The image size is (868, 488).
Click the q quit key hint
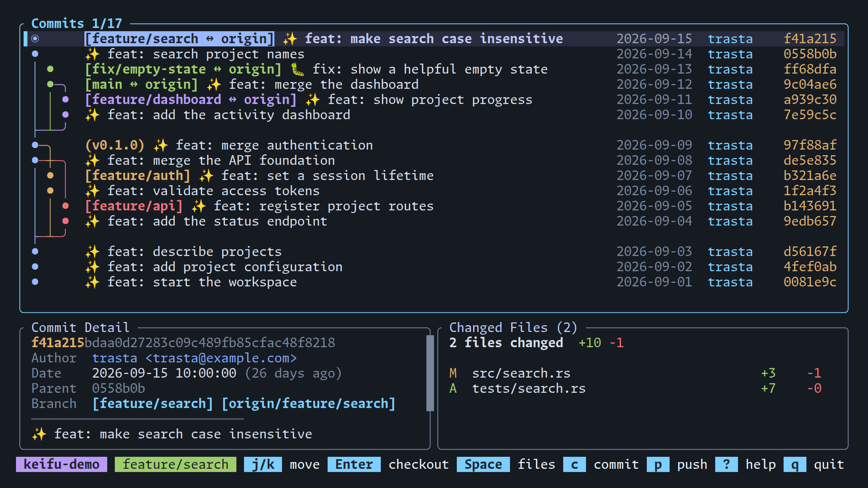[x=814, y=464]
